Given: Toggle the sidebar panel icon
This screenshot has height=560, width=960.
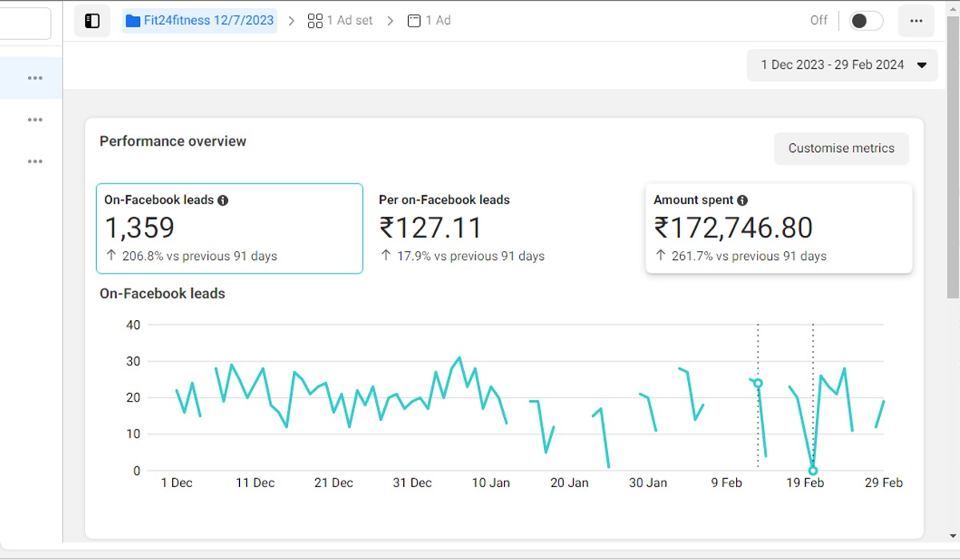Looking at the screenshot, I should [x=92, y=21].
